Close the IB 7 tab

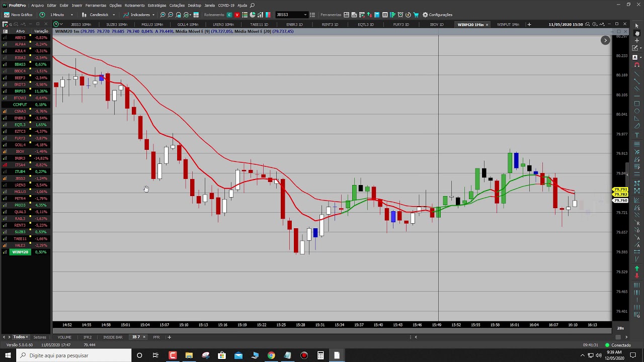pyautogui.click(x=144, y=337)
